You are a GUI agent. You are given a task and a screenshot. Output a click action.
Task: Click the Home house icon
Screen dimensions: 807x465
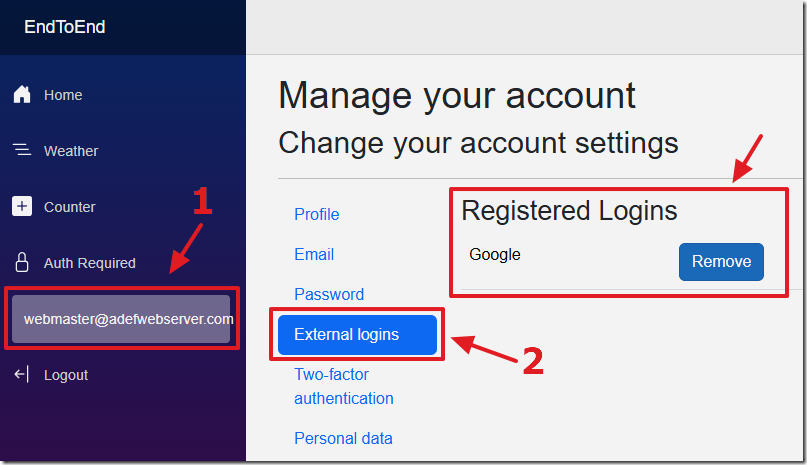point(22,95)
